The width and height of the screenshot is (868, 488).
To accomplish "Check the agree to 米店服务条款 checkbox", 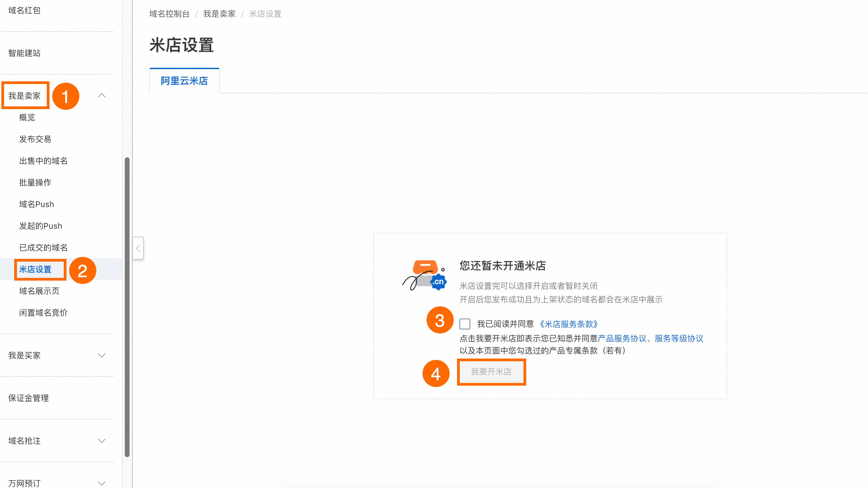I will pyautogui.click(x=465, y=324).
